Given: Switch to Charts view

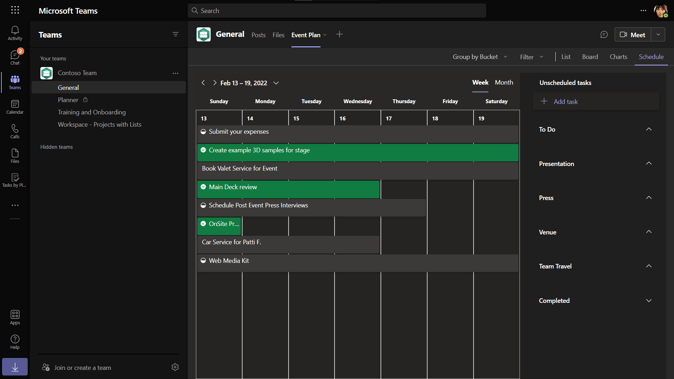Looking at the screenshot, I should click(618, 57).
